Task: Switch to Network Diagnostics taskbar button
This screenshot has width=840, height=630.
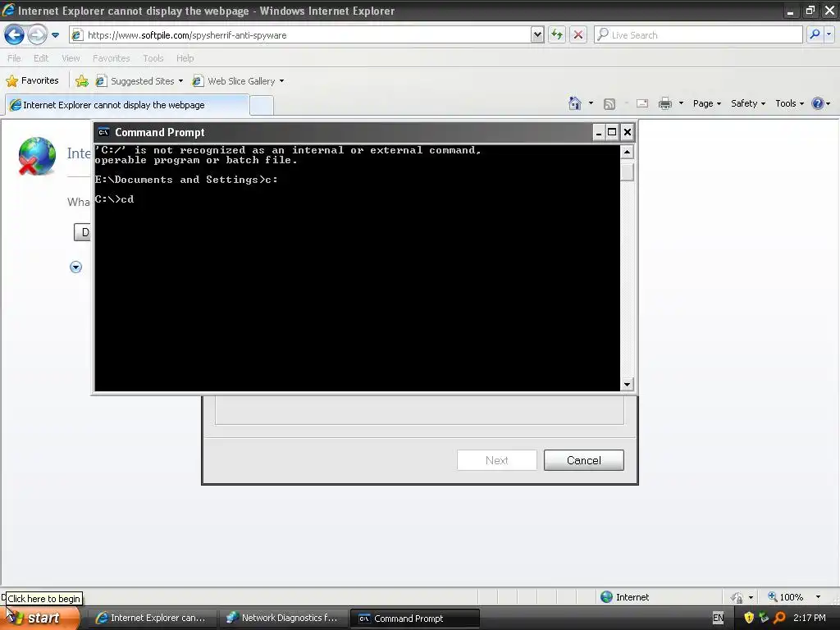Action: (282, 619)
